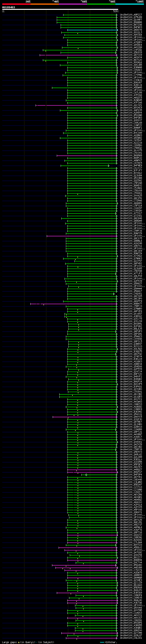Select hit label UniRef100_Q8PIL5
This screenshot has height=644, width=146.
[x=131, y=342]
